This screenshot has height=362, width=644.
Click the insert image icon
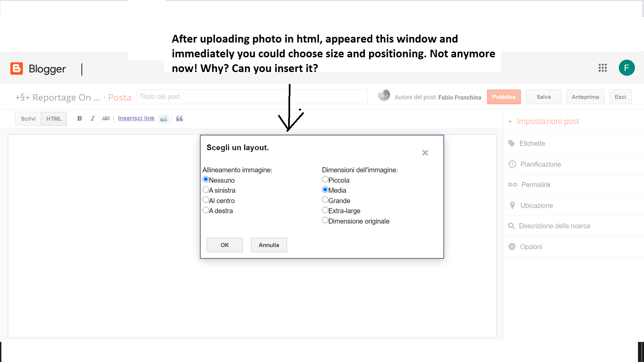(x=164, y=119)
